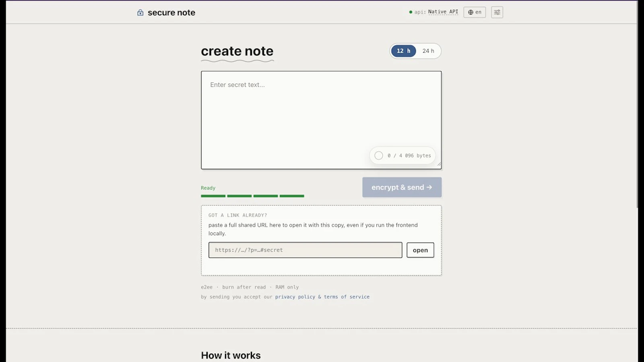Select the 12 h expiry option
The width and height of the screenshot is (644, 362).
pyautogui.click(x=404, y=51)
